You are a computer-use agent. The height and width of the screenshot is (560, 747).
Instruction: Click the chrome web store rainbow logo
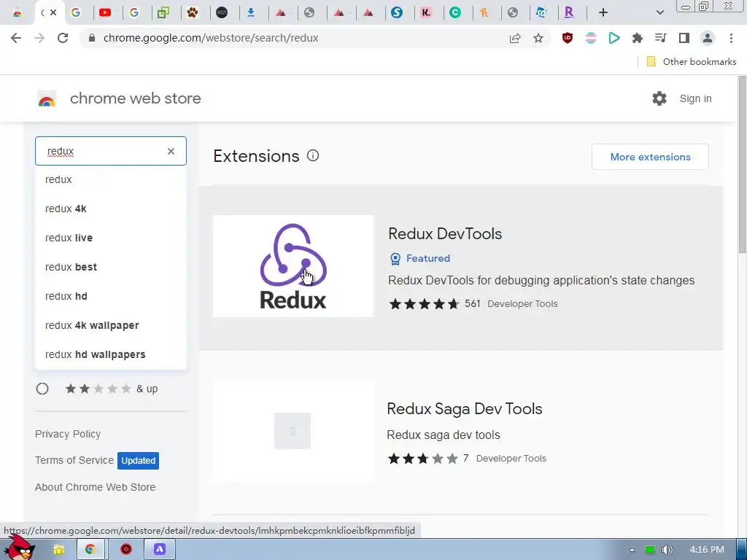point(47,98)
